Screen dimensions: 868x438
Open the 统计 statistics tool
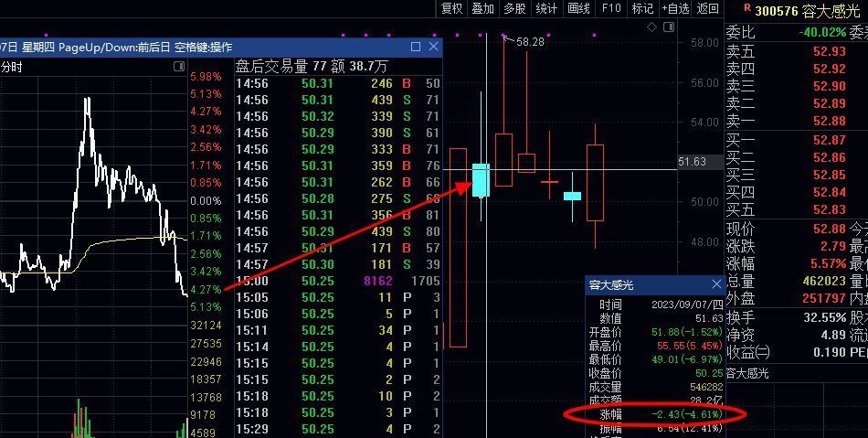(546, 8)
